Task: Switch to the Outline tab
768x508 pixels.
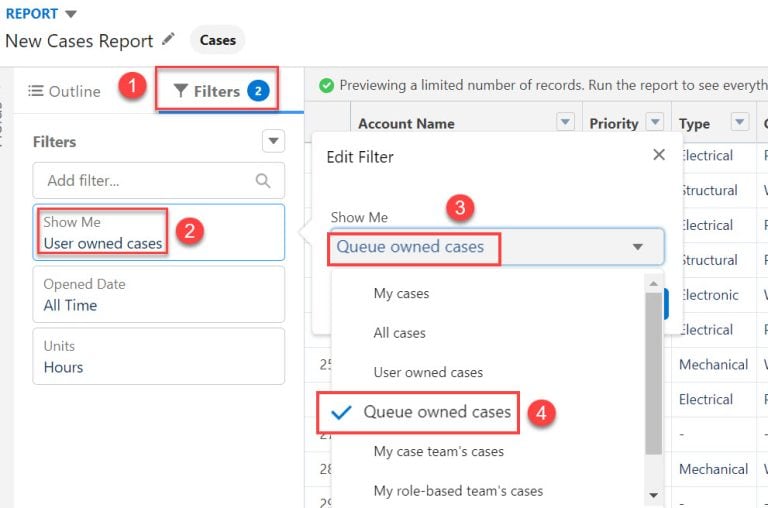Action: 64,91
